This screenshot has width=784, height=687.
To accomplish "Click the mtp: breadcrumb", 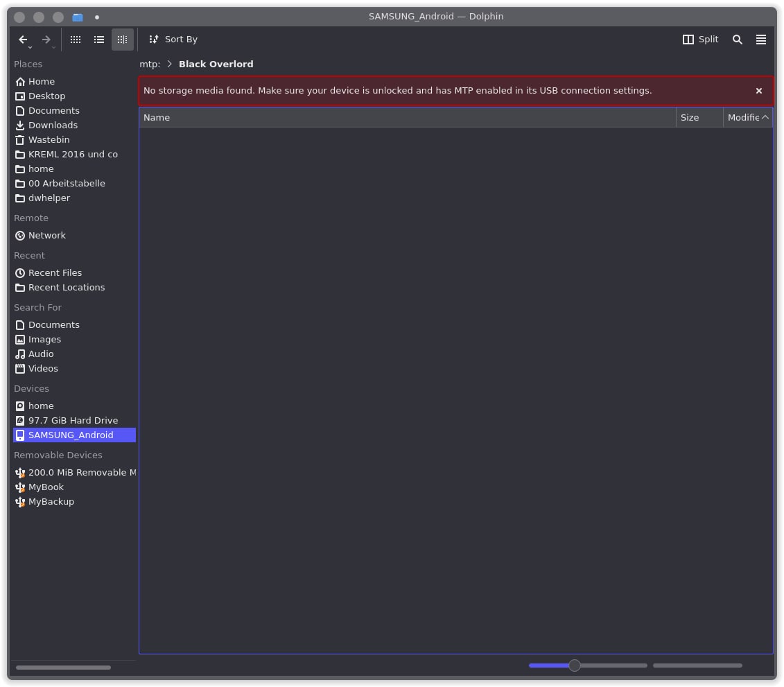I will click(150, 64).
